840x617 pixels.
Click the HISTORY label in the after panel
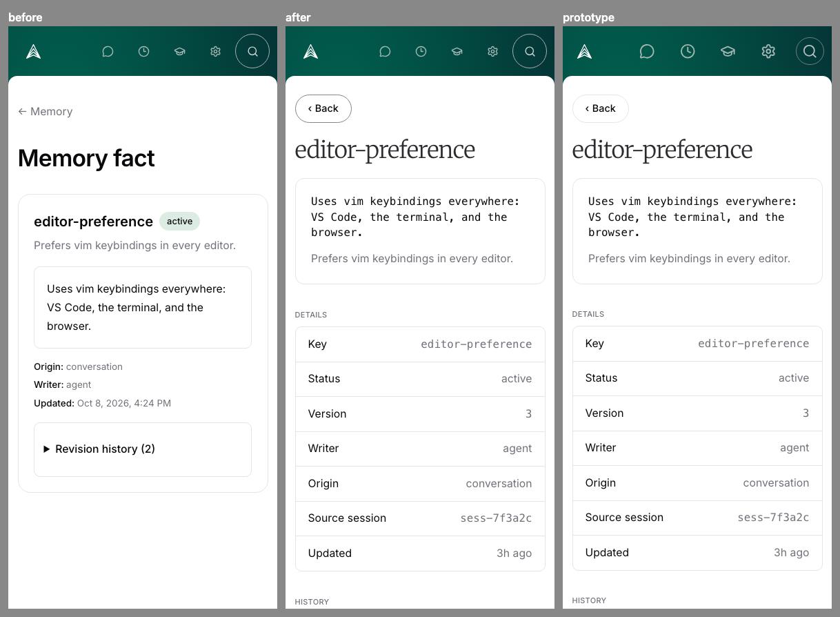312,602
